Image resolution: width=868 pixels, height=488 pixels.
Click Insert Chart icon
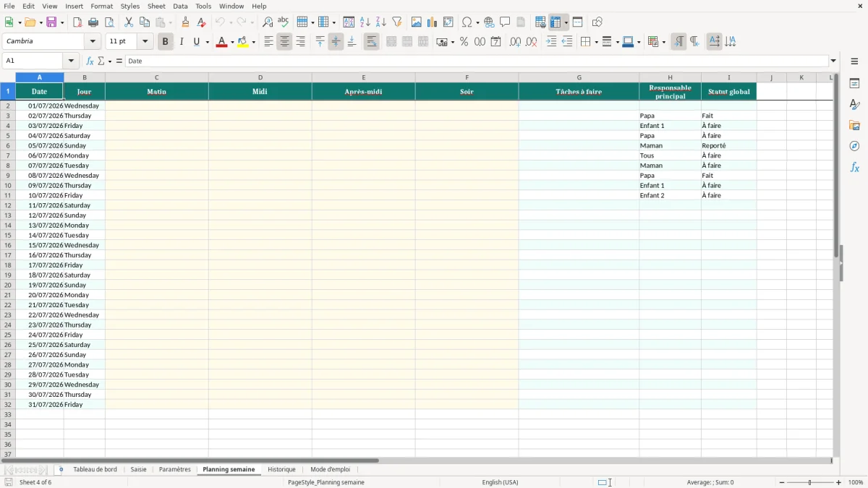point(433,22)
